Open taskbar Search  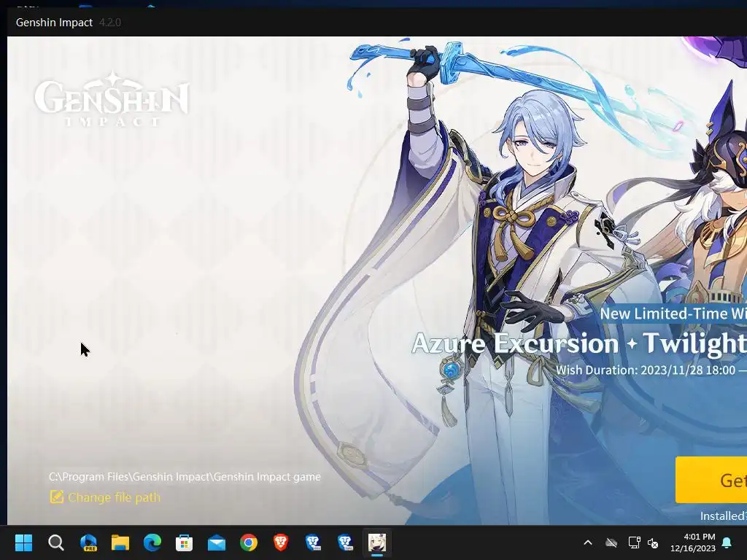[x=55, y=542]
